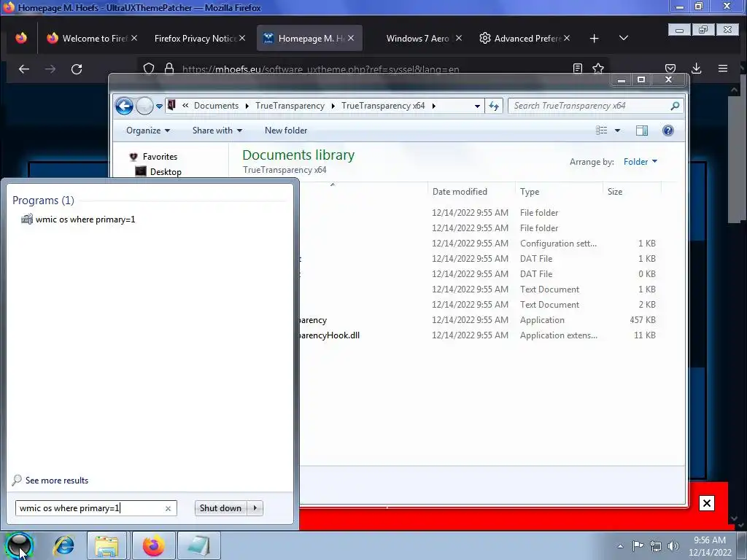Refresh the Explorer address bar
The image size is (747, 560).
click(x=494, y=106)
